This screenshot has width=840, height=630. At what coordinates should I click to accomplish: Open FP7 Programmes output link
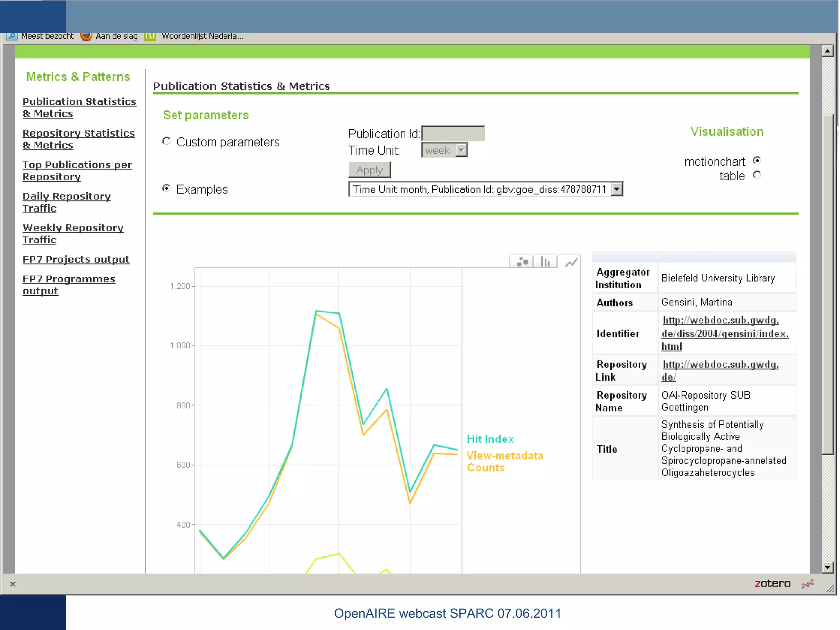(x=69, y=285)
